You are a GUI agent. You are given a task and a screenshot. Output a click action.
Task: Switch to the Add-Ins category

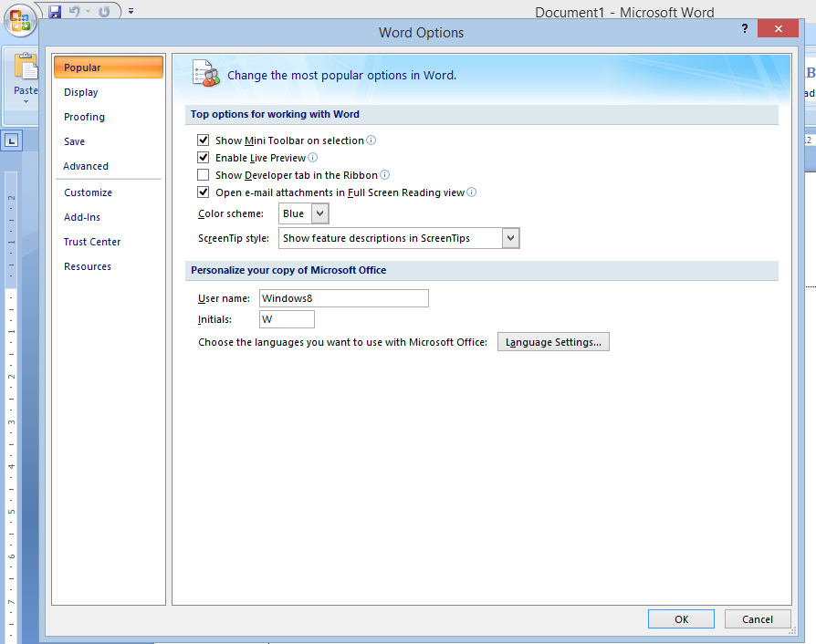[x=82, y=217]
